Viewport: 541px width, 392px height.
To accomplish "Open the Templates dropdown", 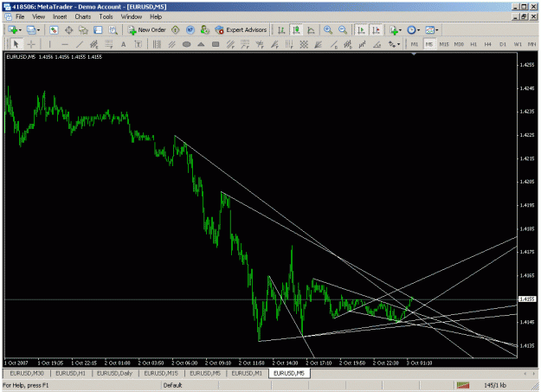I will coord(431,30).
